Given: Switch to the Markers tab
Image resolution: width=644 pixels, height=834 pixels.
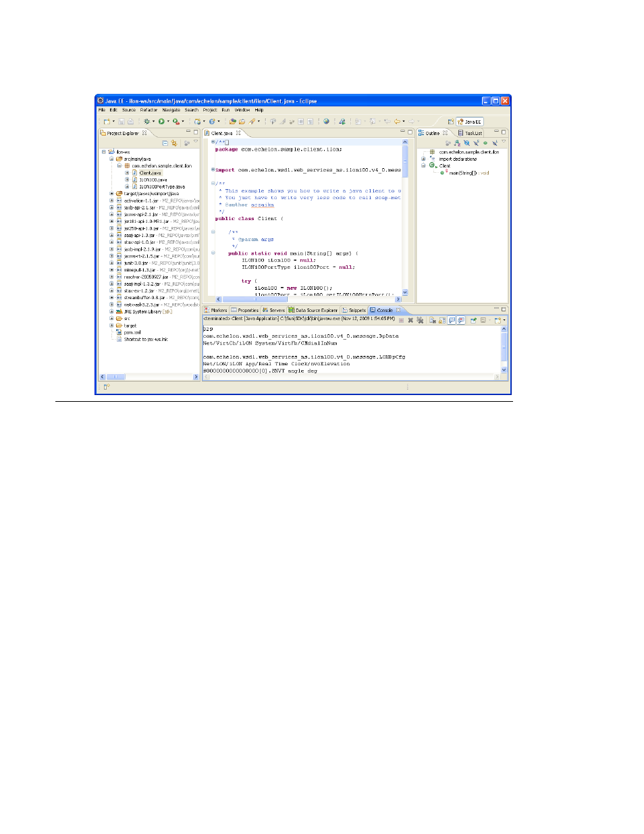Looking at the screenshot, I should pyautogui.click(x=216, y=310).
